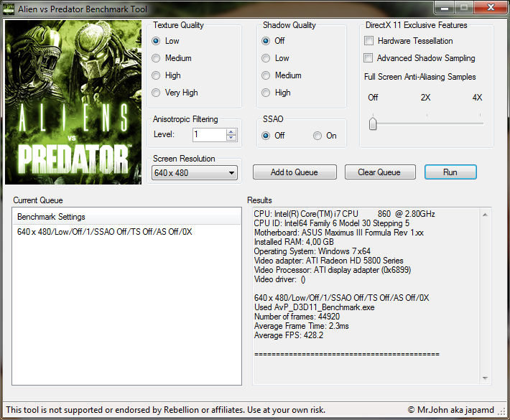Click the Used AvP_D3D11_Benchmark.exe line
Screen dimensions: 510x420
(x=315, y=307)
